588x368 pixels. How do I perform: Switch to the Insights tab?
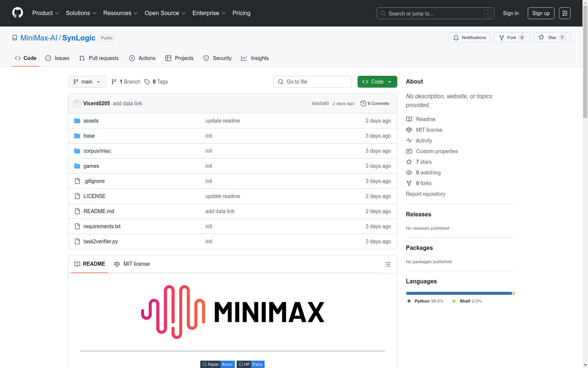click(x=255, y=58)
